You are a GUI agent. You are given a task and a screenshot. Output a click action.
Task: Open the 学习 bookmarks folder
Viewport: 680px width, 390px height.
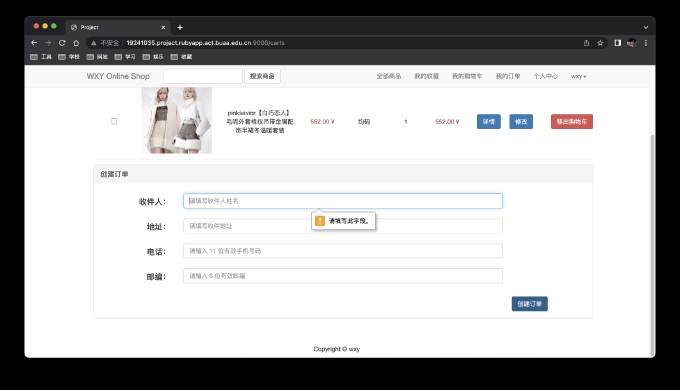tap(125, 57)
